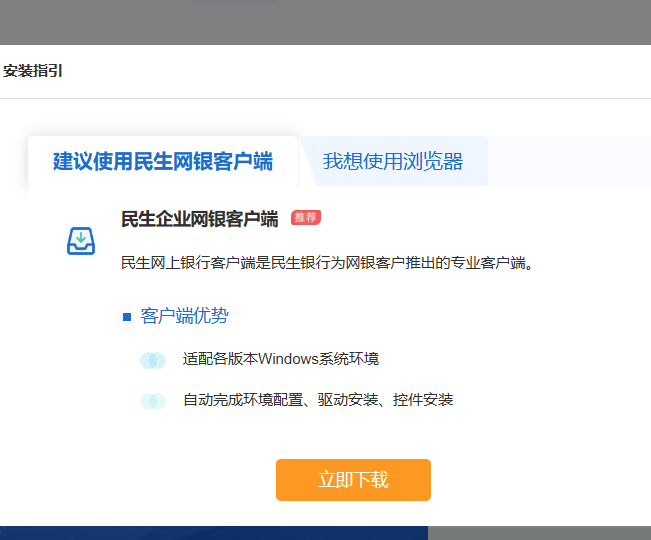Screen dimensions: 651x540
Task: Click the download tray icon beside 民生企业网银客户端
Action: point(81,241)
